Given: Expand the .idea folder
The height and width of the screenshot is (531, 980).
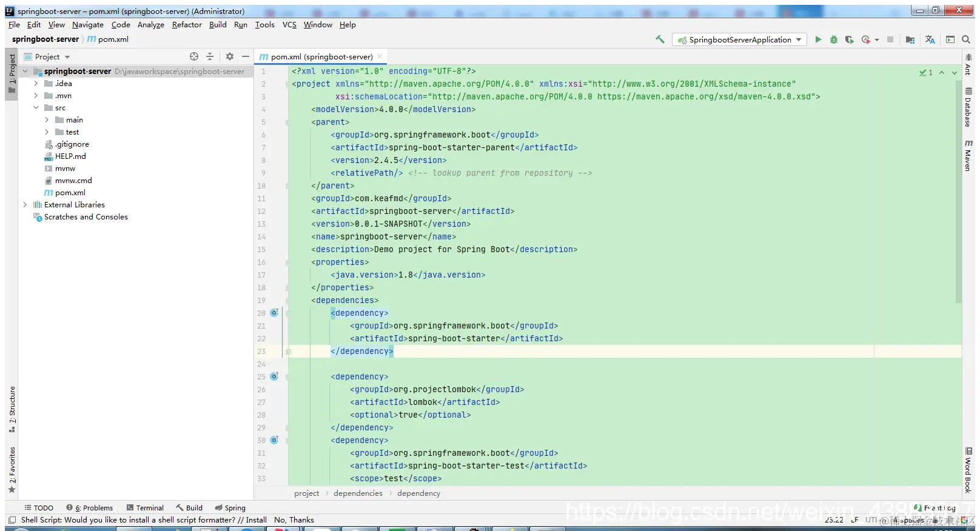Looking at the screenshot, I should 36,84.
